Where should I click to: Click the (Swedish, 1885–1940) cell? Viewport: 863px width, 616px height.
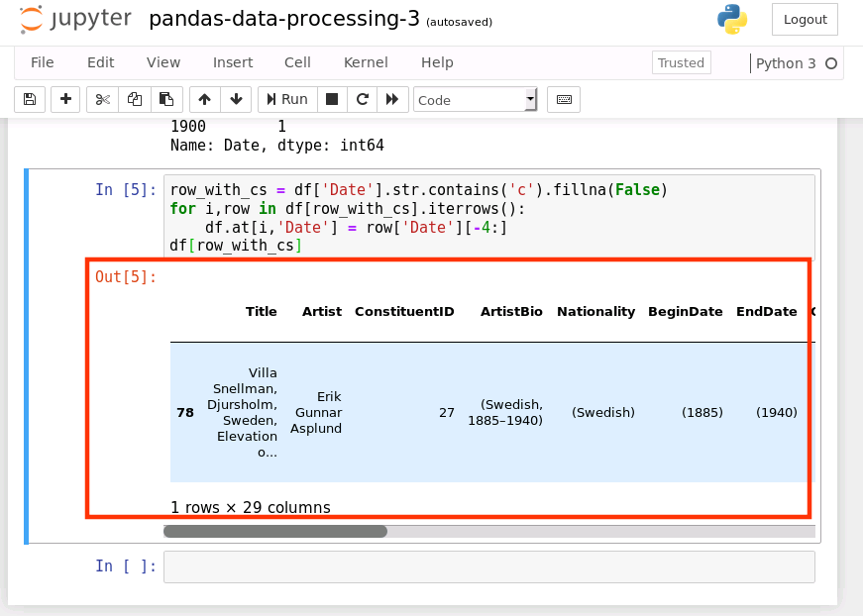tap(505, 413)
